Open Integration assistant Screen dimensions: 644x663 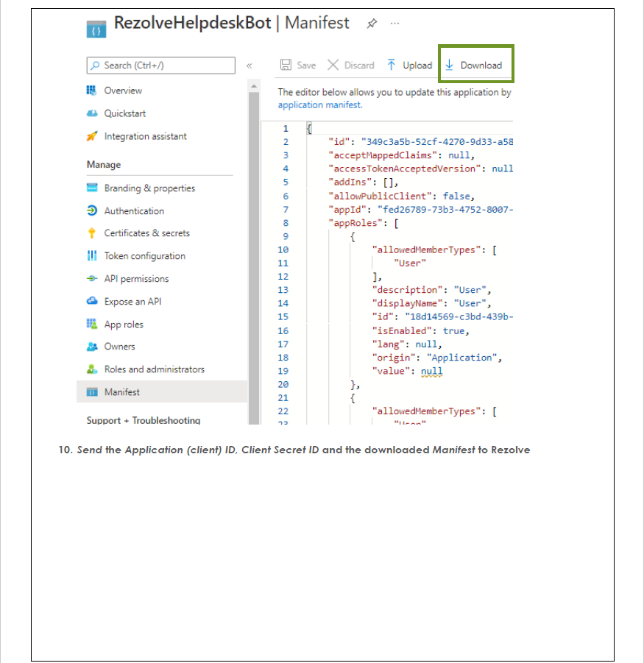click(x=146, y=136)
